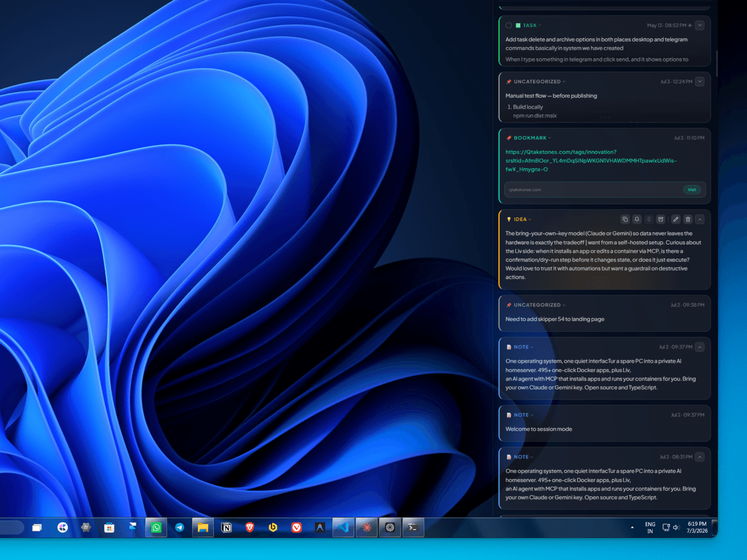Click the 'Manual test flow — before publishing' text
Screen dimensions: 747x560
click(551, 96)
